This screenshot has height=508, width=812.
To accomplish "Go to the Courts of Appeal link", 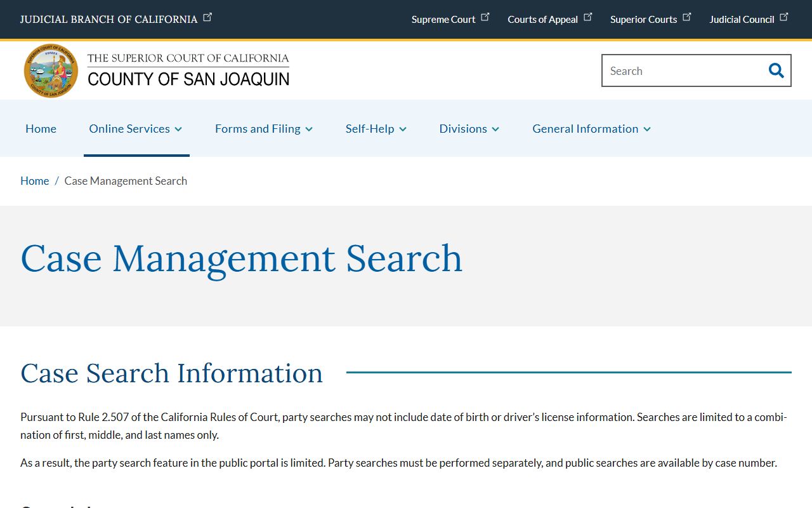I will pos(542,19).
